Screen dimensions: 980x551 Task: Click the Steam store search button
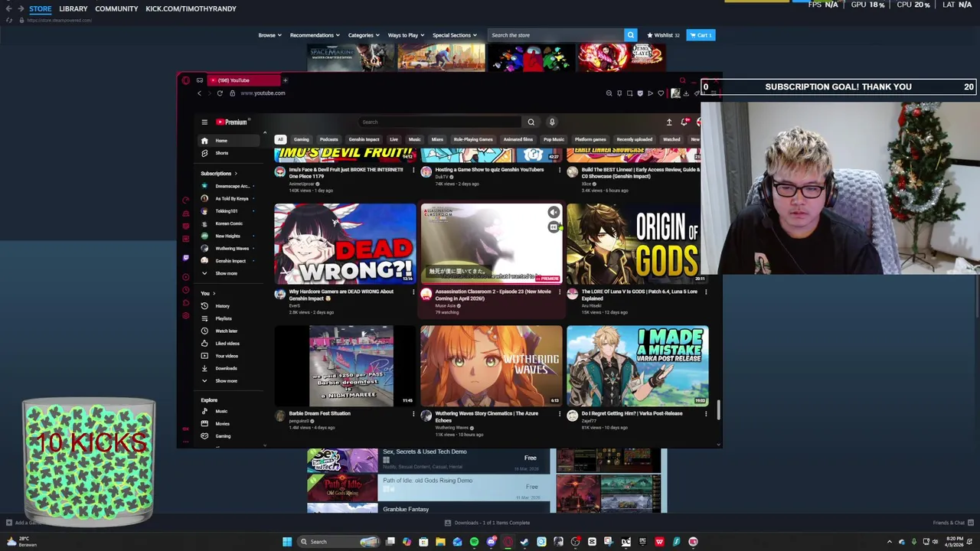[631, 35]
